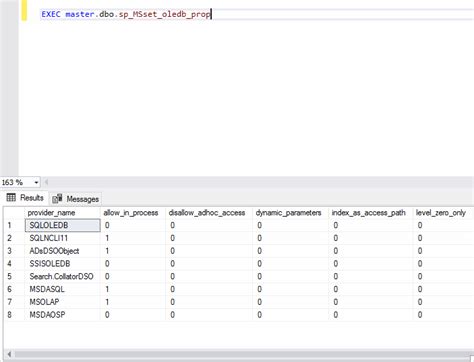Open the 163 % zoom dropdown
Image resolution: width=474 pixels, height=362 pixels.
(x=36, y=182)
